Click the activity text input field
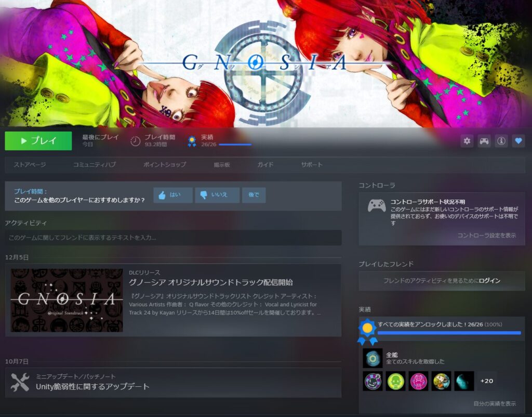 pyautogui.click(x=173, y=238)
